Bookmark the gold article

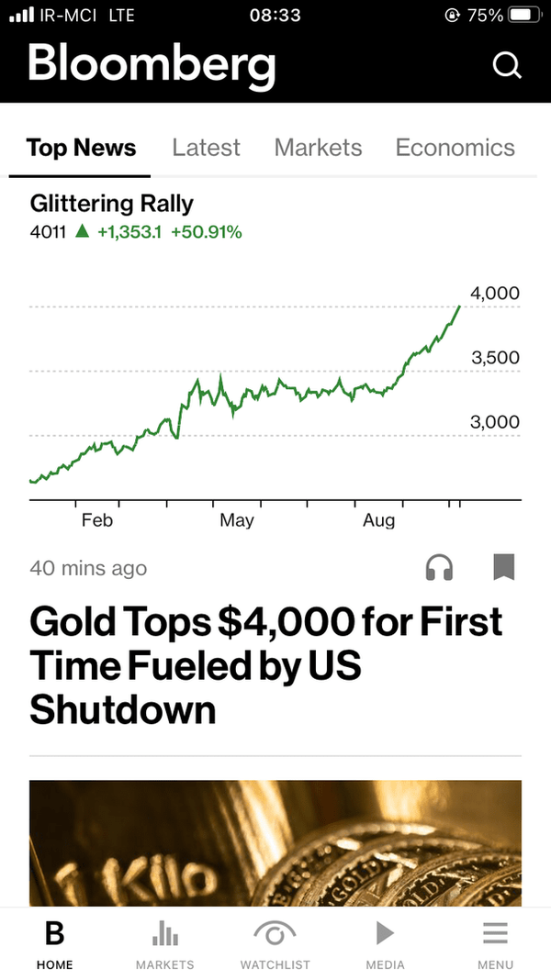[x=503, y=567]
